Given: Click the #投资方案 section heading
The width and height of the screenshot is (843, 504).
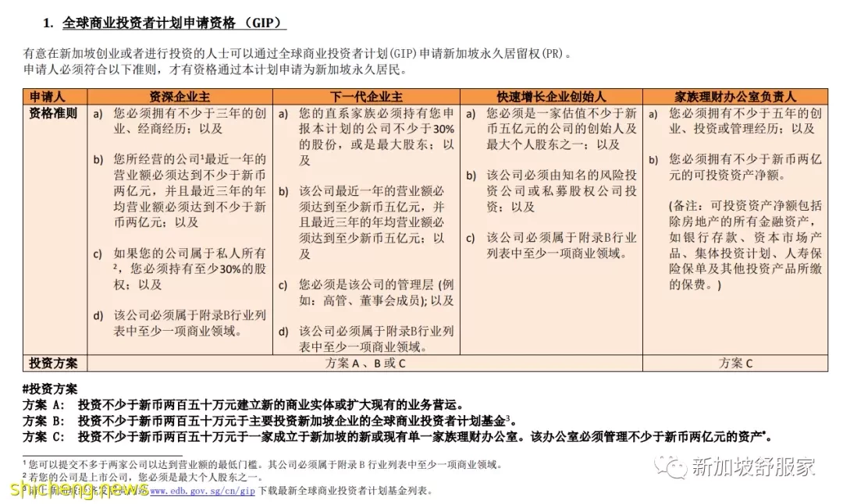Looking at the screenshot, I should pos(50,389).
